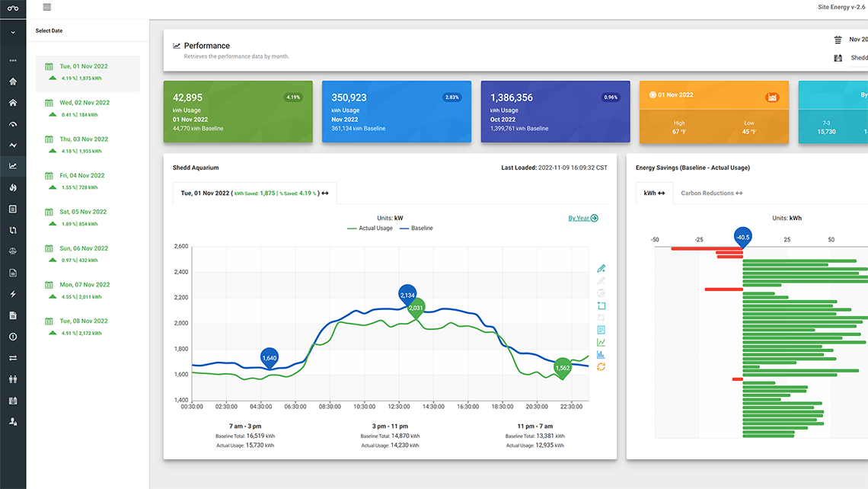The width and height of the screenshot is (868, 489).
Task: Switch to Carbon Reductions tab
Action: click(711, 193)
